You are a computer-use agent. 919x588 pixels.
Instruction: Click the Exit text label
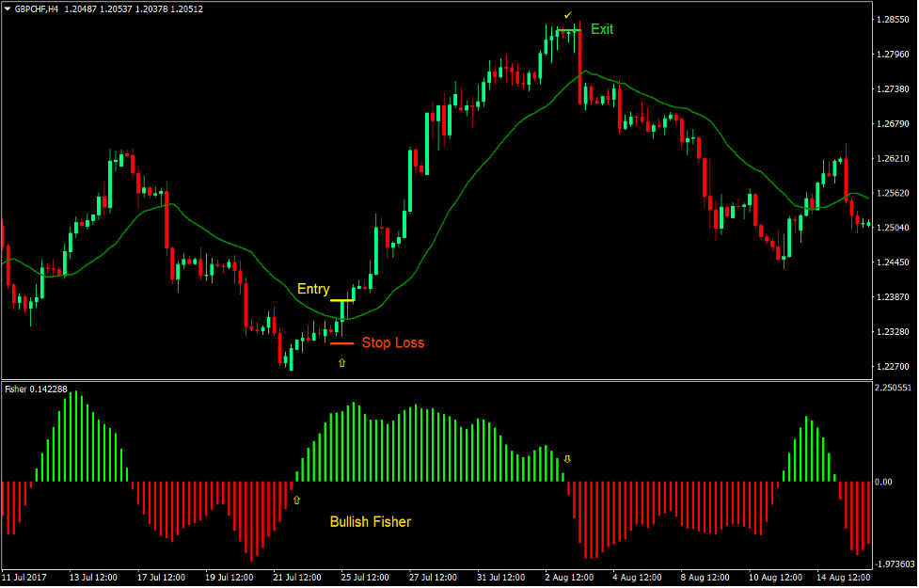(x=603, y=29)
